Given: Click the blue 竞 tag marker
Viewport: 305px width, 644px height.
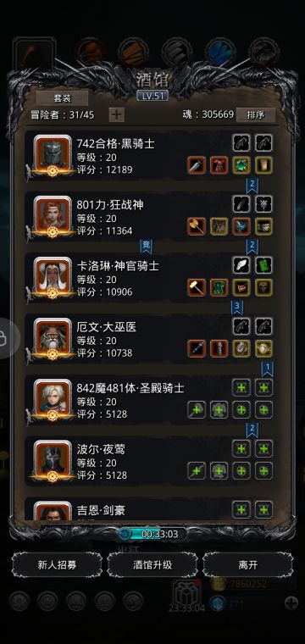Looking at the screenshot, I should tap(146, 246).
